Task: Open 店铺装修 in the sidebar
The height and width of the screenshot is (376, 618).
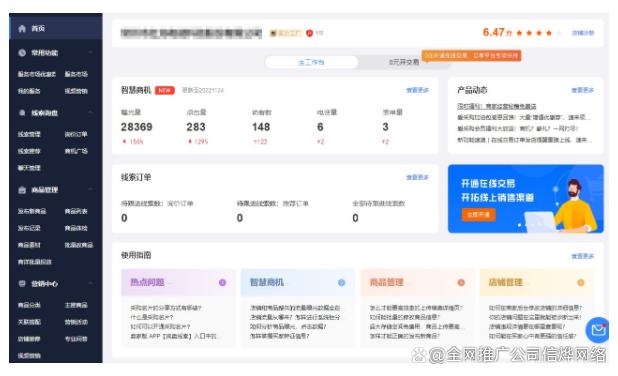Action: coord(29,339)
